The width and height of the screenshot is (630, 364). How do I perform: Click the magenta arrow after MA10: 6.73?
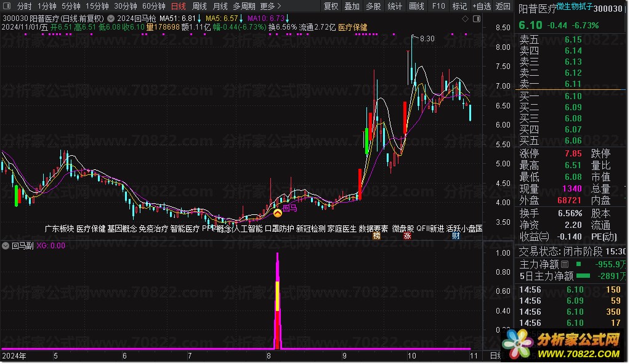click(x=288, y=18)
